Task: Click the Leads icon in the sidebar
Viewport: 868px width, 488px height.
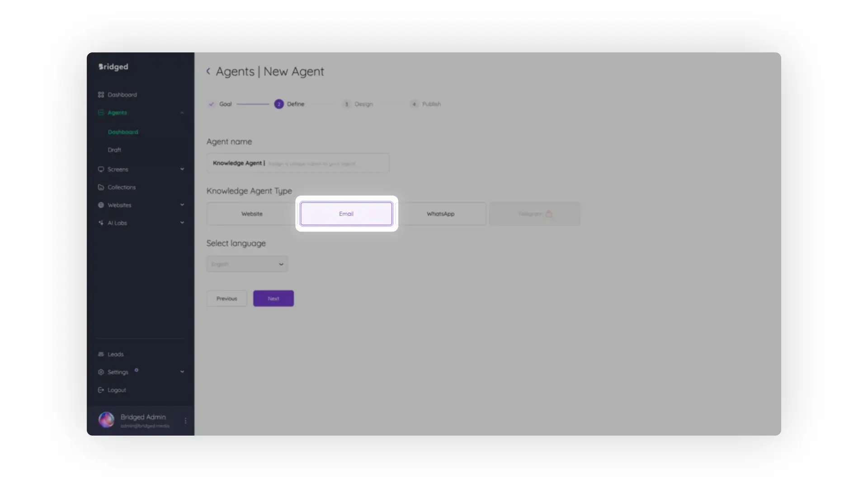Action: (x=101, y=354)
